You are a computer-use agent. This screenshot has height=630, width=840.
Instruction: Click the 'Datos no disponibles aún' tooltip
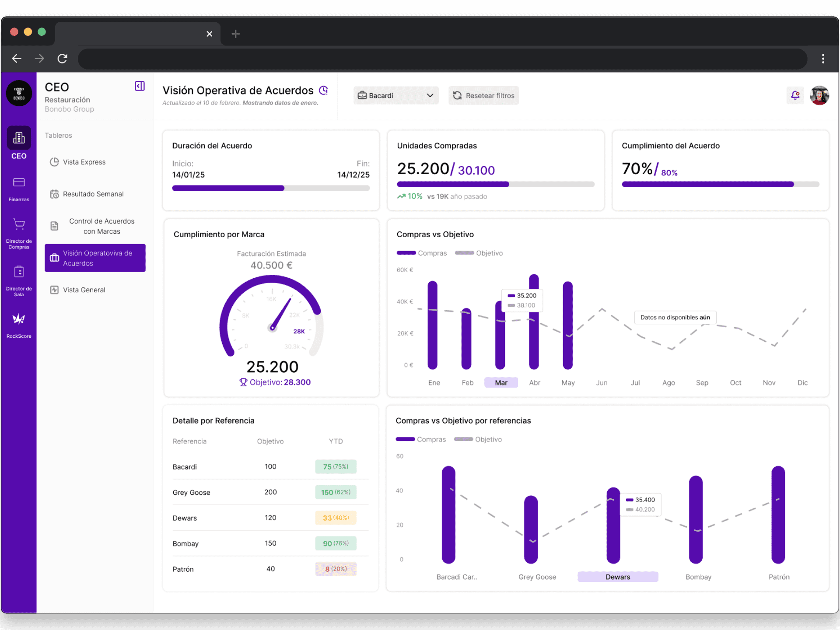(x=675, y=317)
